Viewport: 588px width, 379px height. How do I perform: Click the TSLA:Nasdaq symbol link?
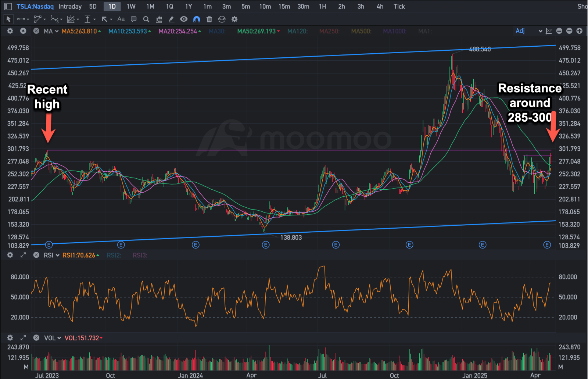pos(35,7)
